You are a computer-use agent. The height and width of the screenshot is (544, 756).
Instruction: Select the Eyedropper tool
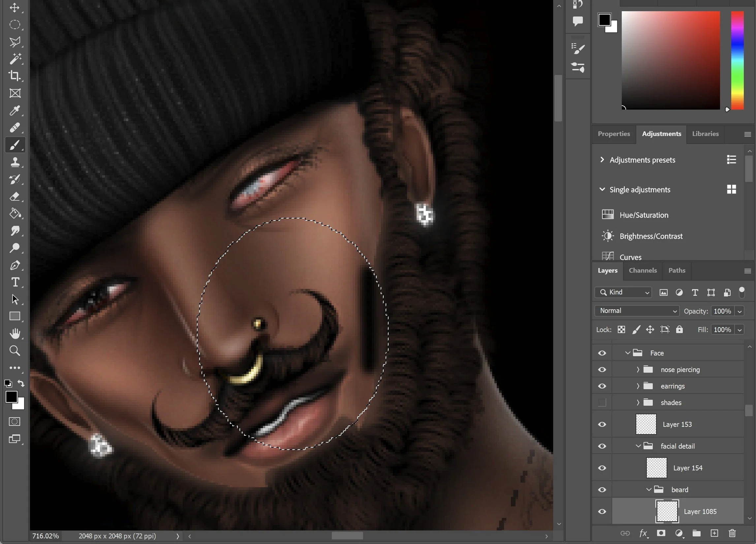pyautogui.click(x=15, y=110)
